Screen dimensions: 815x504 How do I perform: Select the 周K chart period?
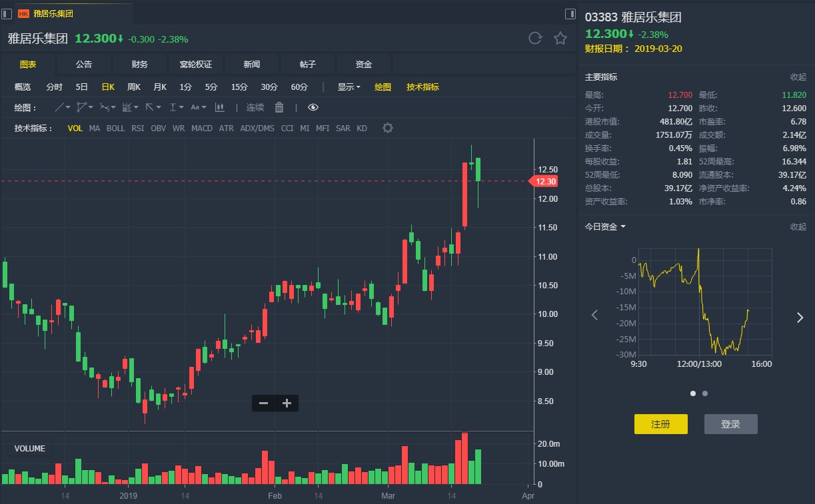[x=134, y=87]
